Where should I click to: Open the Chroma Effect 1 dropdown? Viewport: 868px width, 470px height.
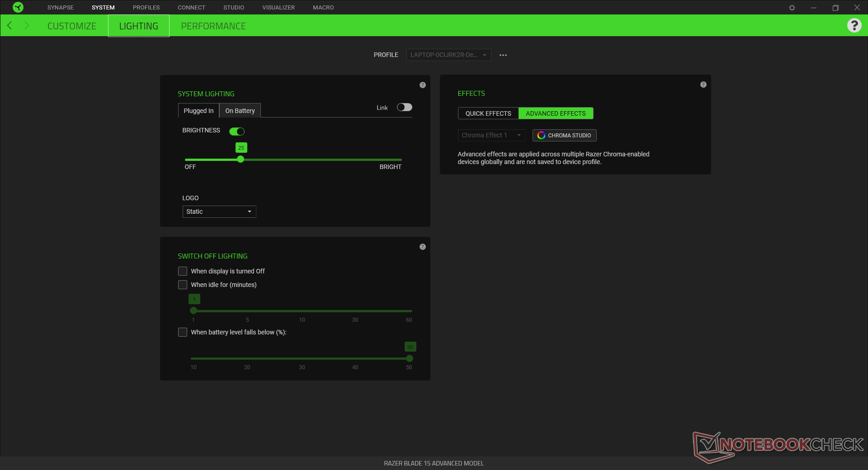pos(492,135)
